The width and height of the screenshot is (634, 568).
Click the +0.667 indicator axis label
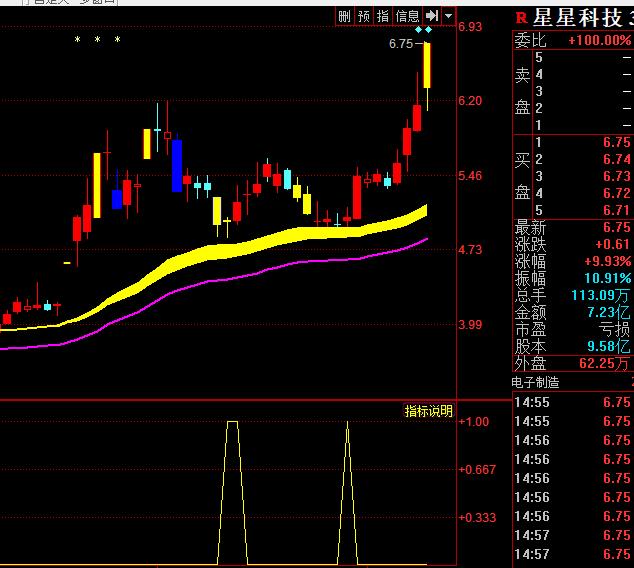click(477, 469)
